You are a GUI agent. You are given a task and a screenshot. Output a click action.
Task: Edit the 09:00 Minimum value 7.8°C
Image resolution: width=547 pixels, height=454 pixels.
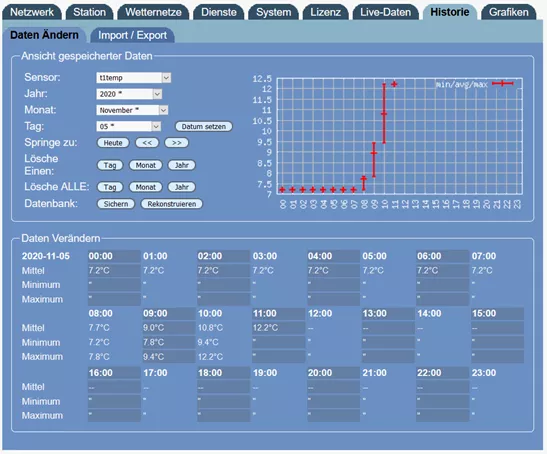coord(168,342)
